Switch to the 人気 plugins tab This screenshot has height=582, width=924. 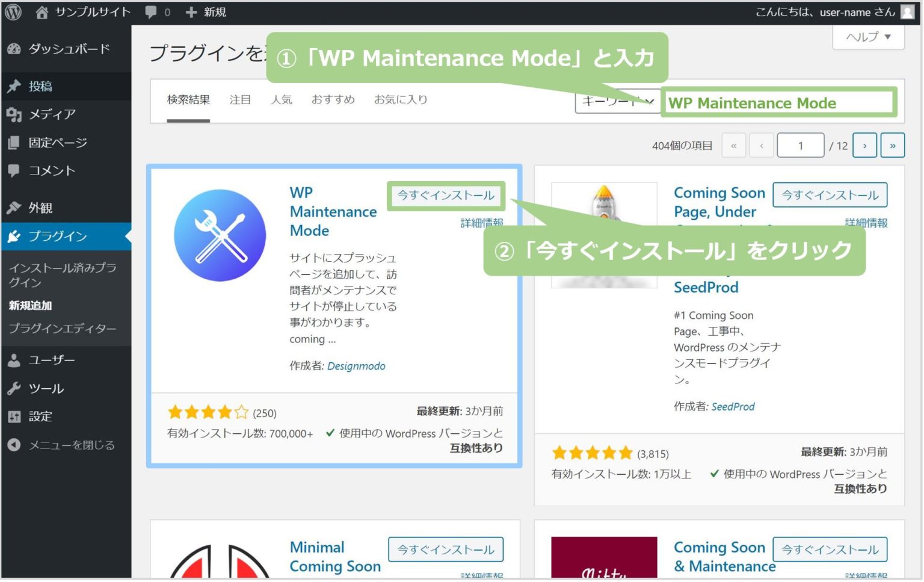coord(282,100)
